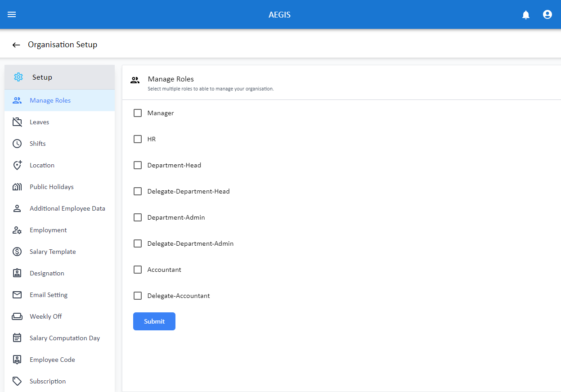The height and width of the screenshot is (392, 561).
Task: Check the Manager role checkbox
Action: [138, 113]
